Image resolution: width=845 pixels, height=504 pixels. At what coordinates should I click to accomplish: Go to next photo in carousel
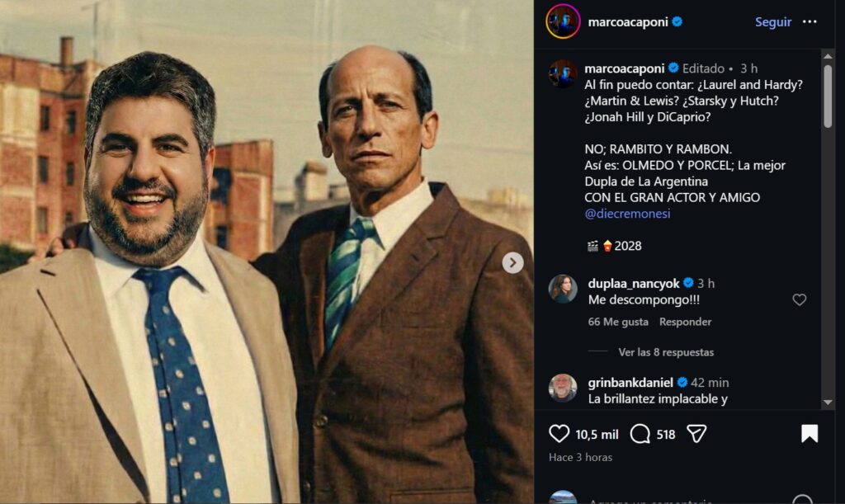tap(513, 263)
